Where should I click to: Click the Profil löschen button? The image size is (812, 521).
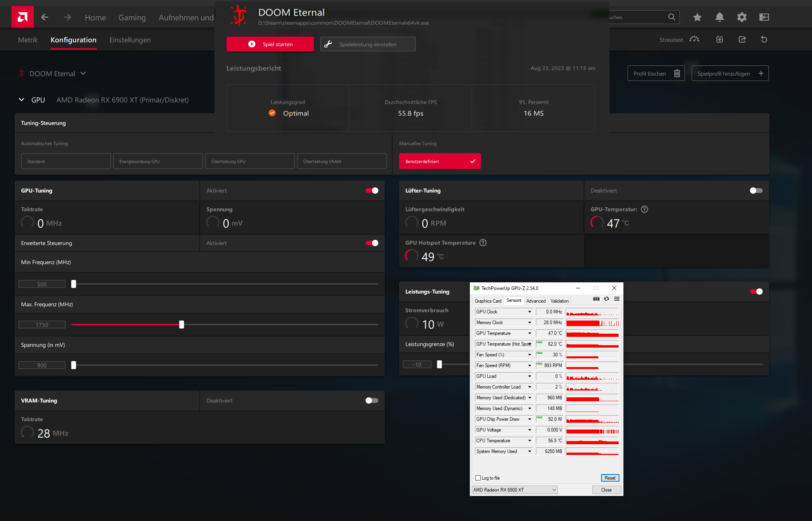(656, 74)
